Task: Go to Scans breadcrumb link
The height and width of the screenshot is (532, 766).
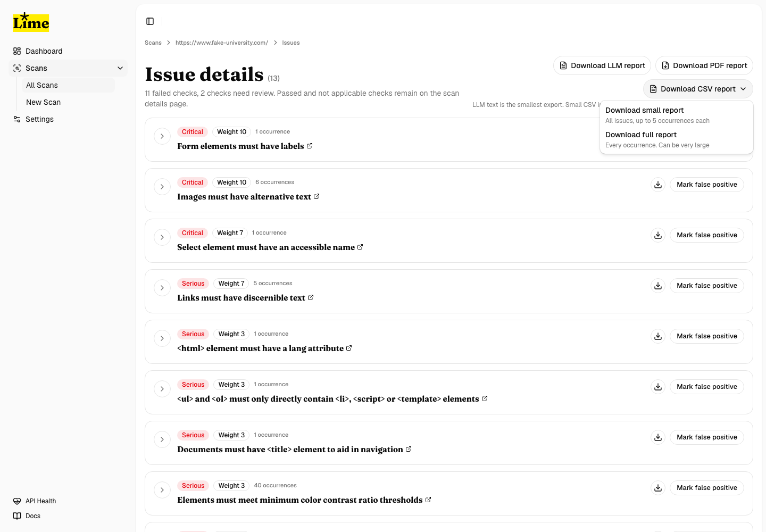Action: coord(153,43)
